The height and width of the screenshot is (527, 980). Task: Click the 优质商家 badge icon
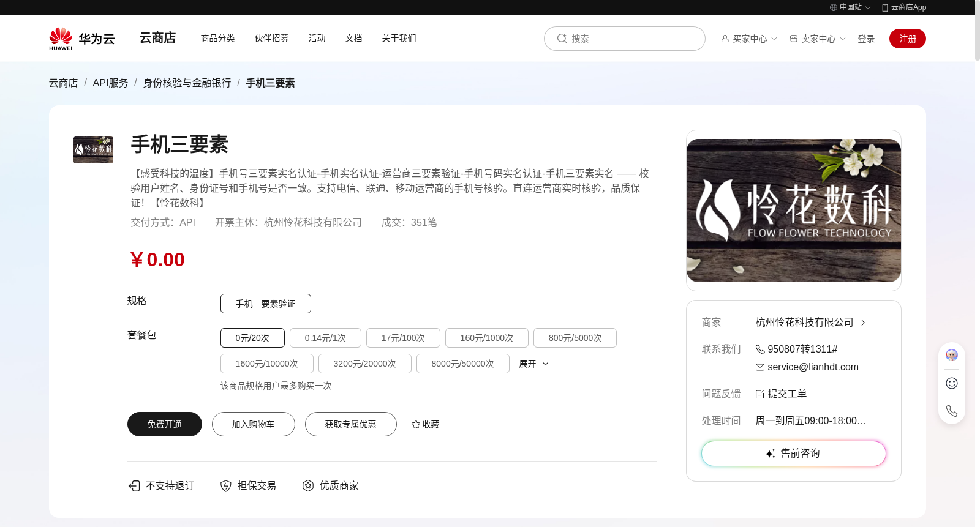[308, 486]
